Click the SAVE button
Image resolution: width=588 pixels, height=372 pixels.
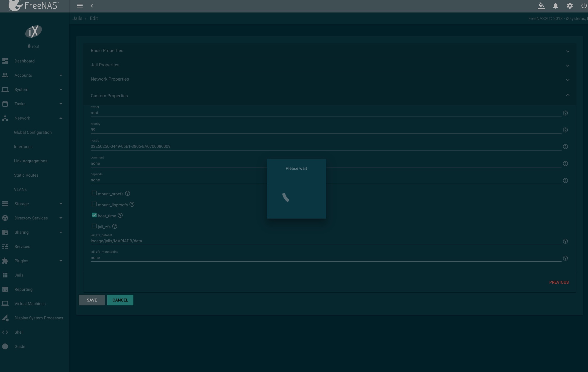(x=92, y=300)
